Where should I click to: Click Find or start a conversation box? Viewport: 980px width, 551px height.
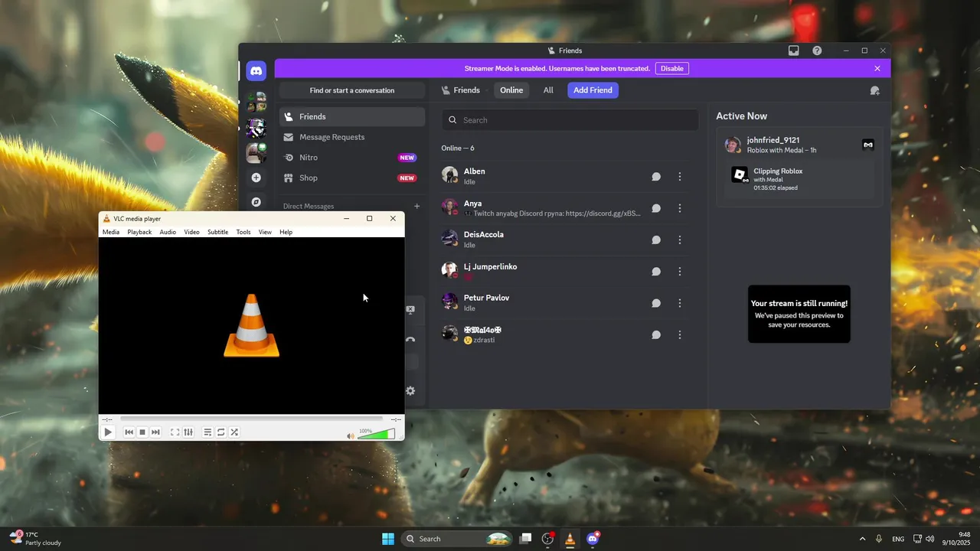click(352, 90)
